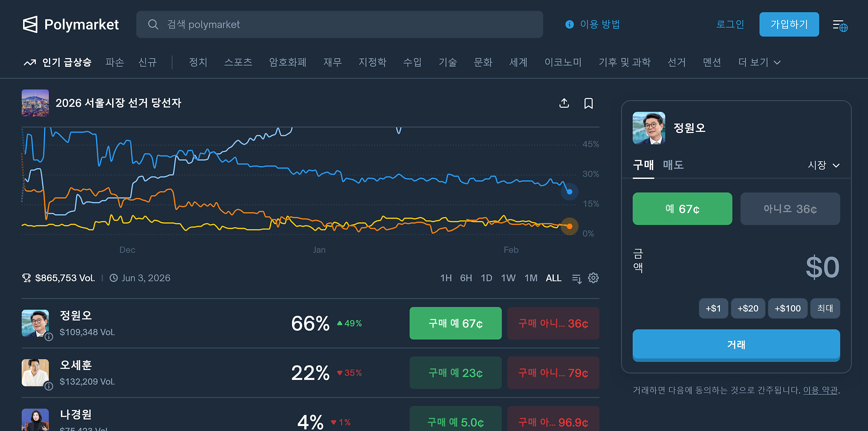This screenshot has width=868, height=431.
Task: Click the search magnifier icon
Action: pyautogui.click(x=153, y=24)
